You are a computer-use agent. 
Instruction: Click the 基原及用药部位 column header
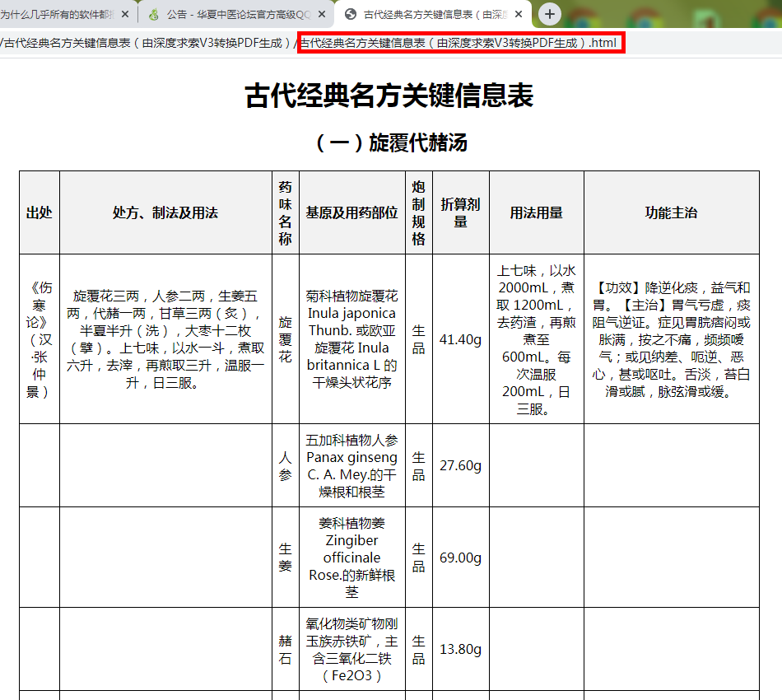click(351, 212)
